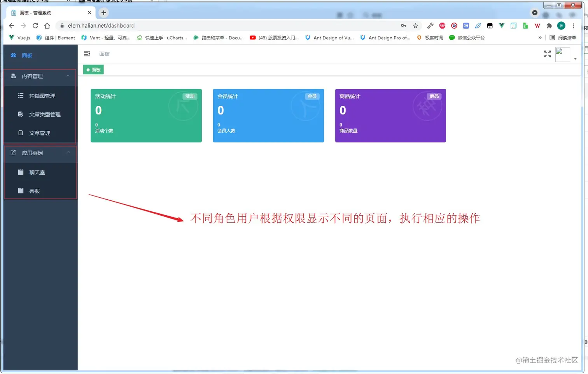Open the 阅读清单 reading list
This screenshot has height=374, width=588.
564,38
